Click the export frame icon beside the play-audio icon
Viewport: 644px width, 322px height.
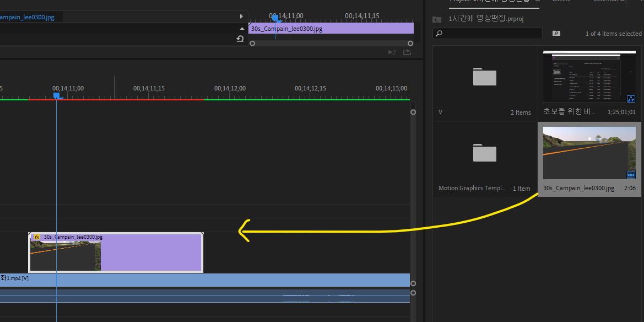pyautogui.click(x=407, y=52)
